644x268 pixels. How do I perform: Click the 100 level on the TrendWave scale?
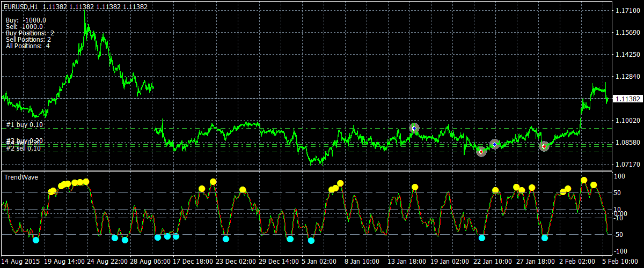coord(620,176)
